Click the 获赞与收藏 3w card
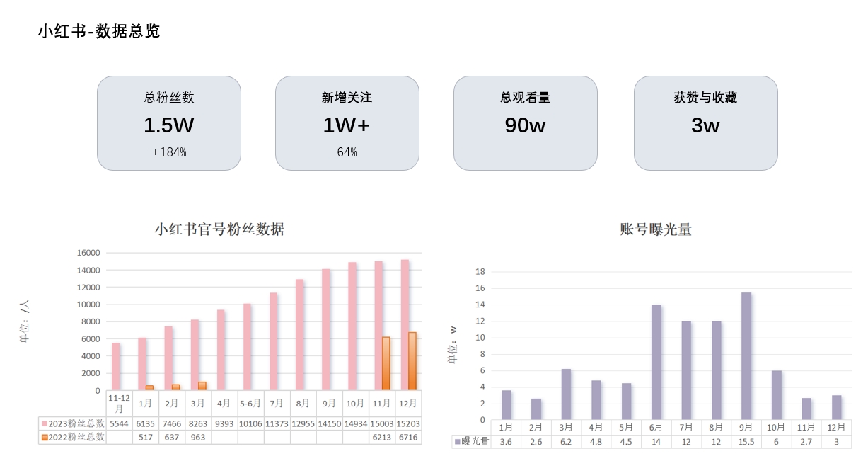Screen dimensions: 868x461 [x=706, y=123]
